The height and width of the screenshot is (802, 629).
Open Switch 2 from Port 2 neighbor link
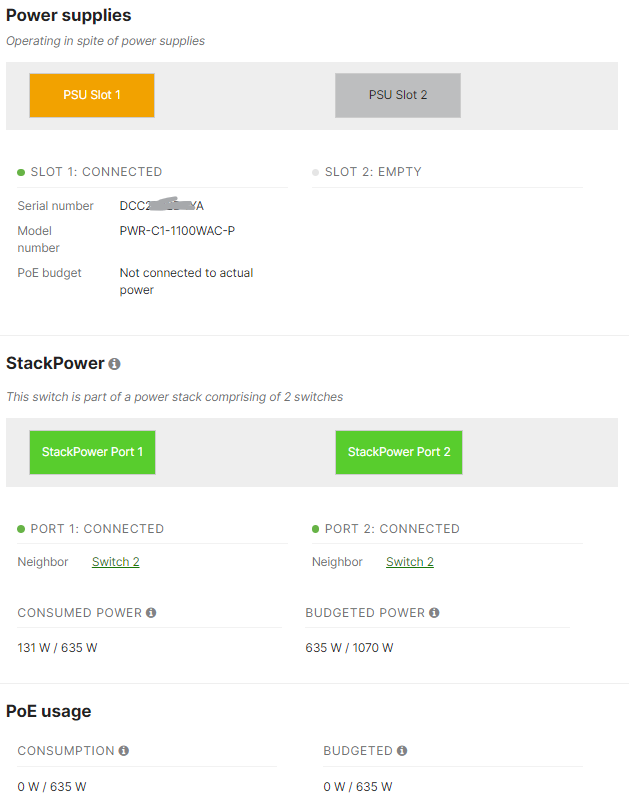point(409,561)
